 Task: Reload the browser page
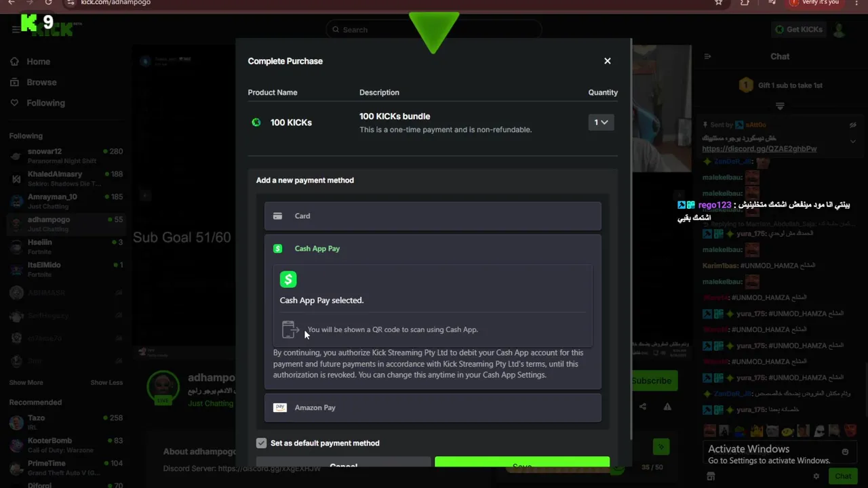click(x=48, y=3)
